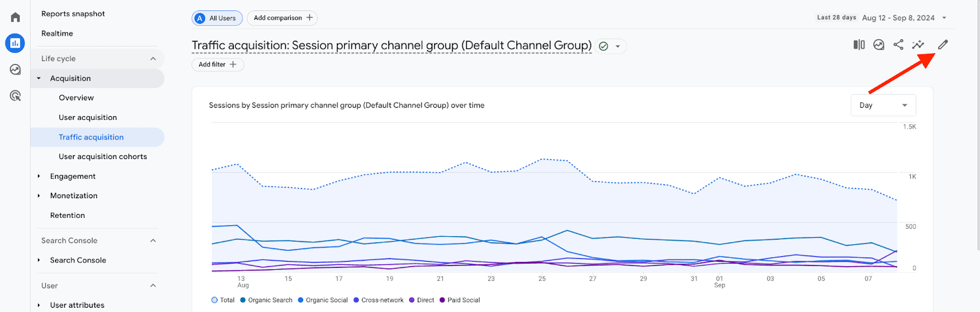The width and height of the screenshot is (980, 312).
Task: Expand the Monetization tree item
Action: (x=39, y=196)
